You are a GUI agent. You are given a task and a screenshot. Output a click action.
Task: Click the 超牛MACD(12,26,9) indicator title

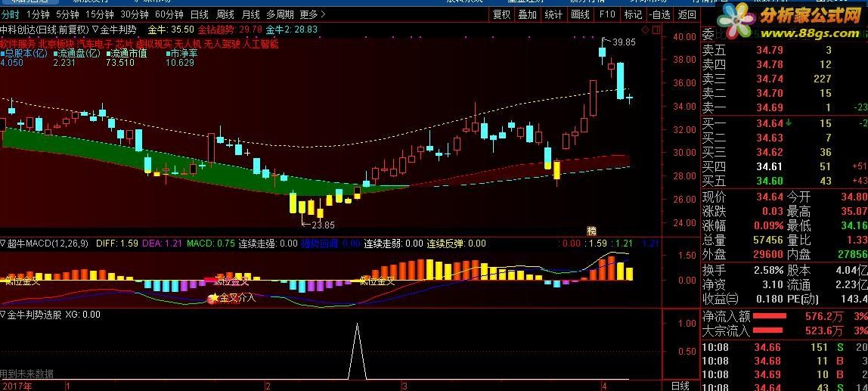47,243
